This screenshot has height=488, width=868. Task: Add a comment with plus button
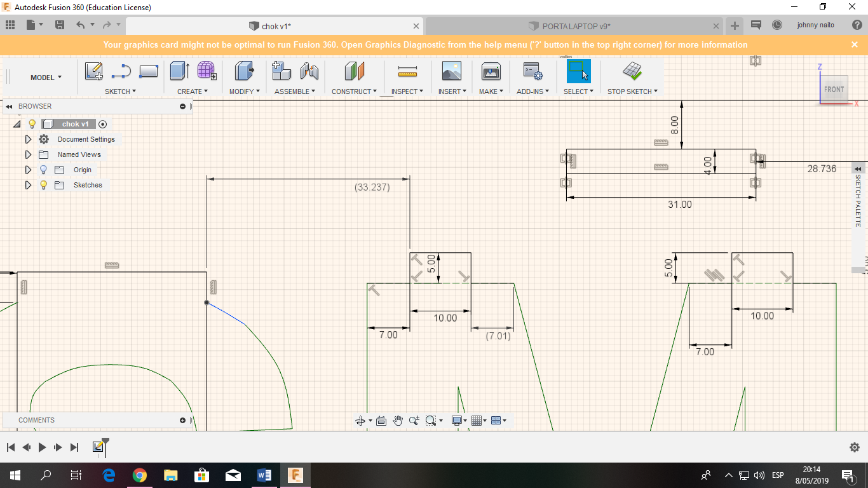pyautogui.click(x=182, y=420)
